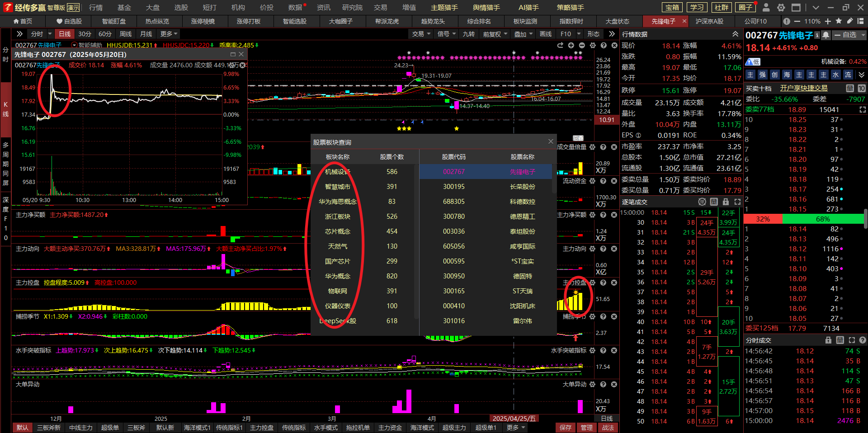Remove the 大单异动 indicator panel
The height and width of the screenshot is (433, 868).
[614, 384]
